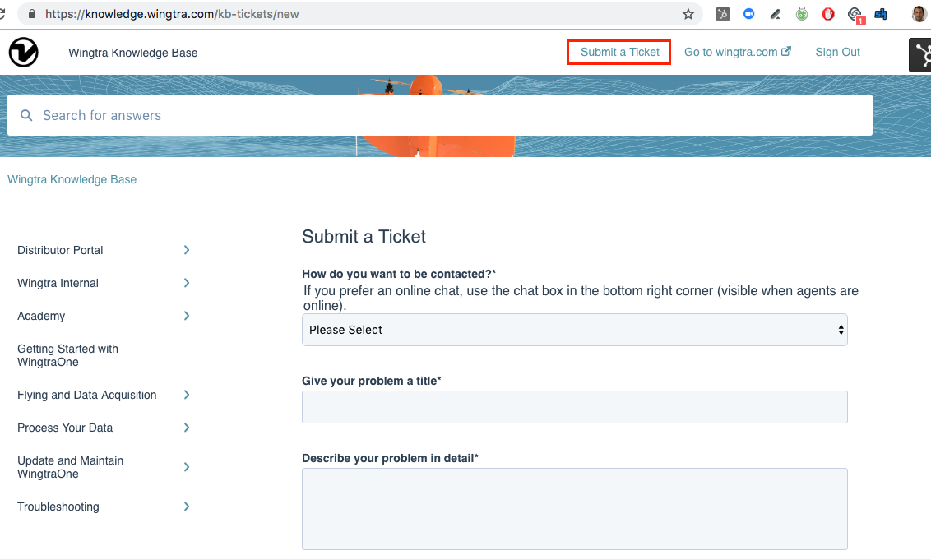
Task: Select Flying and Data Acquisition in sidebar
Action: (87, 395)
